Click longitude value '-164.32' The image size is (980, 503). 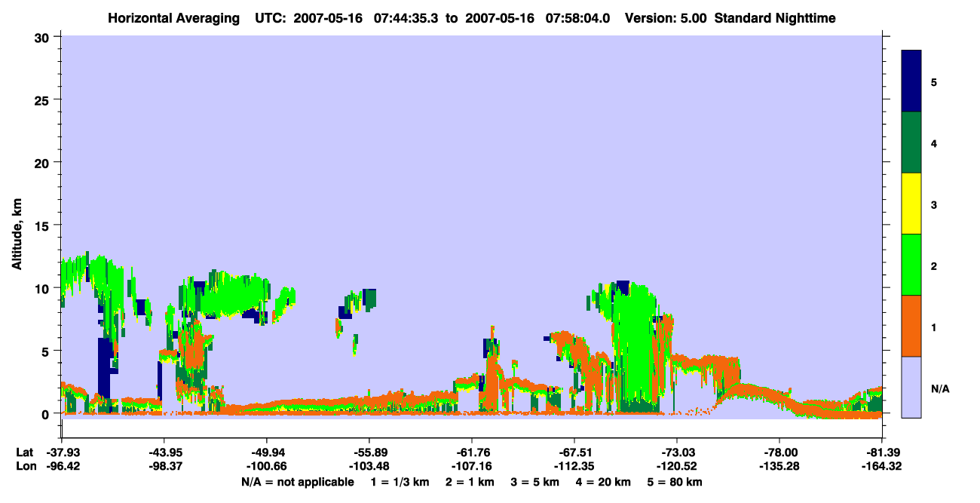pyautogui.click(x=882, y=466)
